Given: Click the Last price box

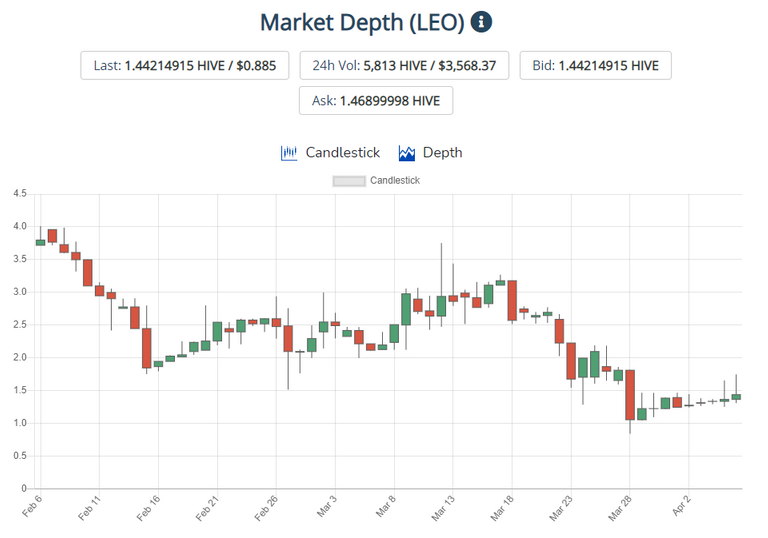Looking at the screenshot, I should [x=185, y=65].
